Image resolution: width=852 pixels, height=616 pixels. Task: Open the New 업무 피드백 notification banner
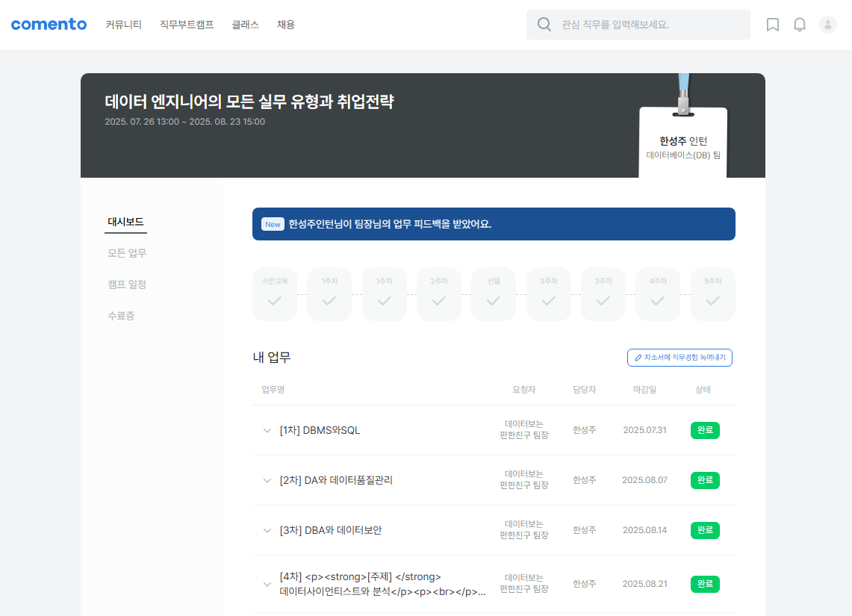coord(494,224)
